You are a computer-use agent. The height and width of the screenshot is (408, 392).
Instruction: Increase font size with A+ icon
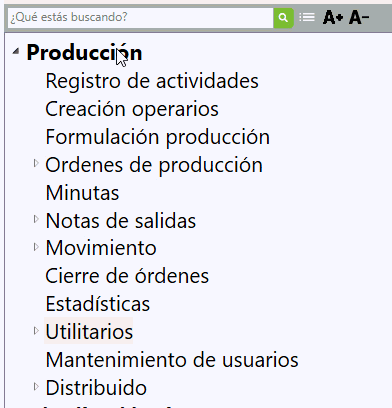click(x=333, y=17)
